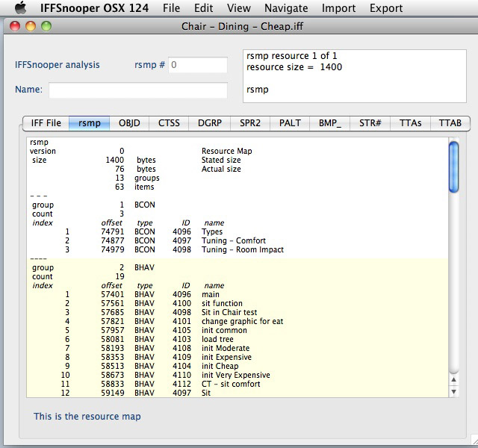Image resolution: width=478 pixels, height=448 pixels.
Task: Switch to the OBJD tab
Action: [x=129, y=123]
